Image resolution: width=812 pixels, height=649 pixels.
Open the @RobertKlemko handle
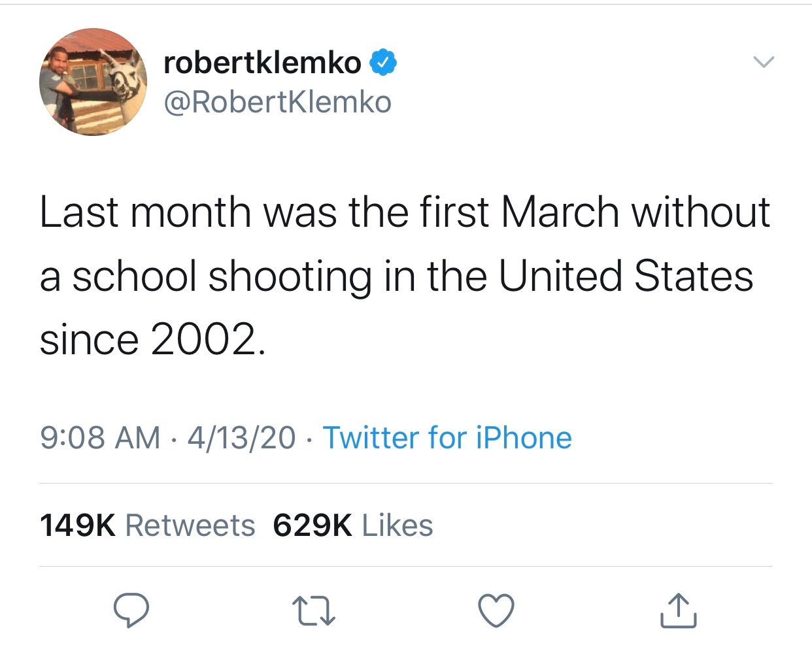pyautogui.click(x=277, y=103)
